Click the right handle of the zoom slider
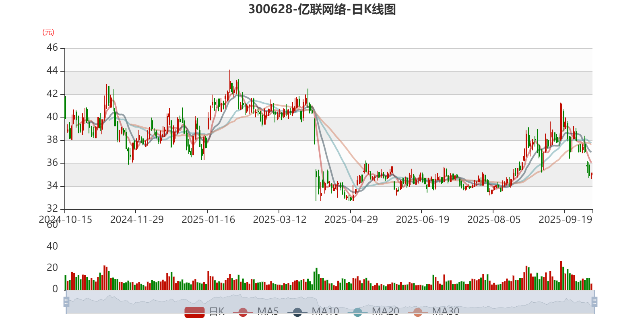 [594, 302]
